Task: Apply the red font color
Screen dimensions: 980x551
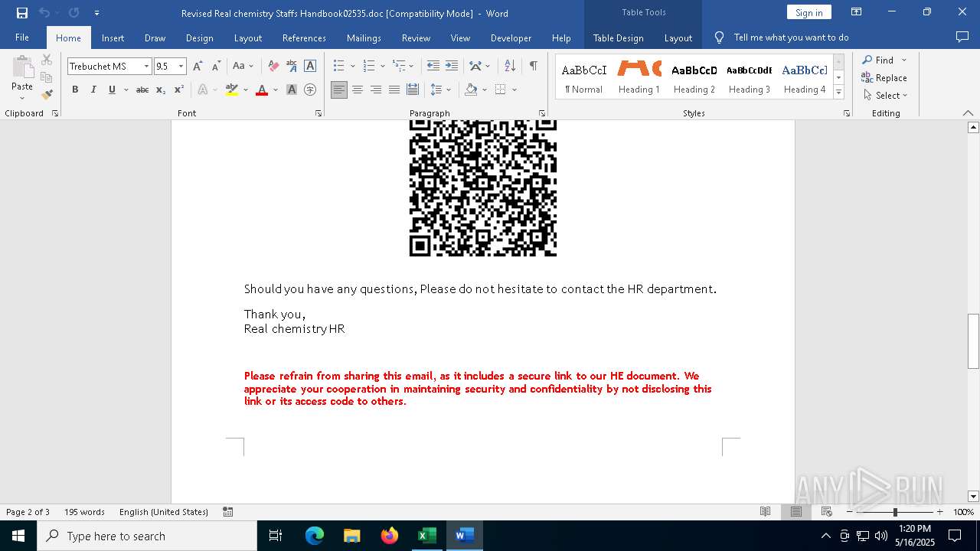Action: 262,90
